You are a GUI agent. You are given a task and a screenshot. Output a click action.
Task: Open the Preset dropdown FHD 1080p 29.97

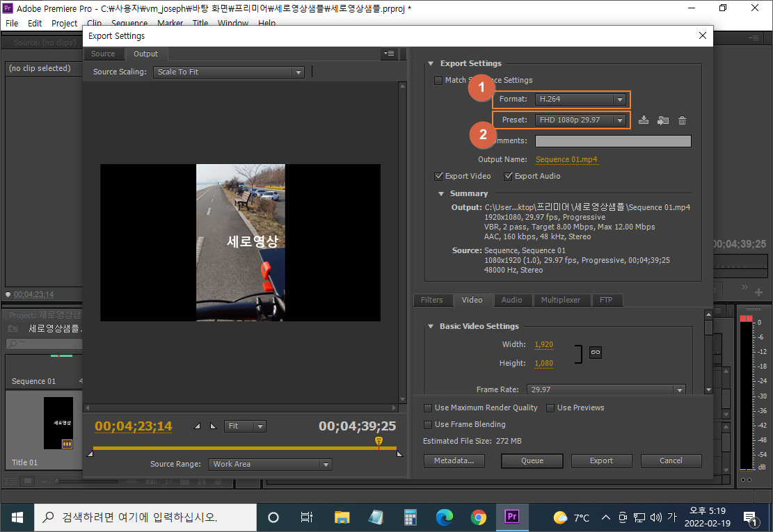580,120
